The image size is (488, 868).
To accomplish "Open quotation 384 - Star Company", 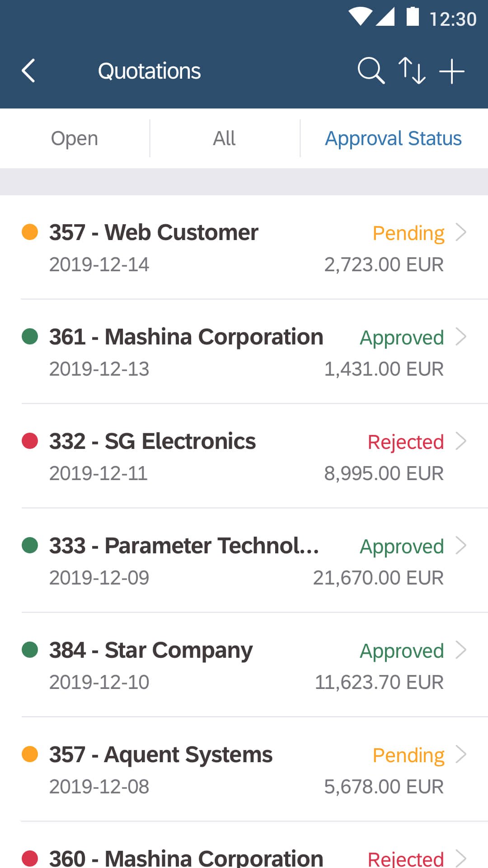I will (x=244, y=665).
